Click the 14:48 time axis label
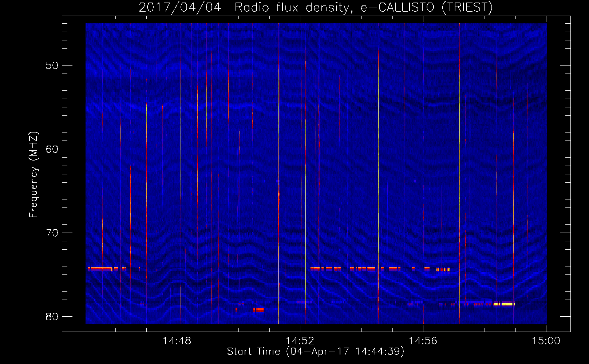Image resolution: width=589 pixels, height=364 pixels. coord(177,341)
